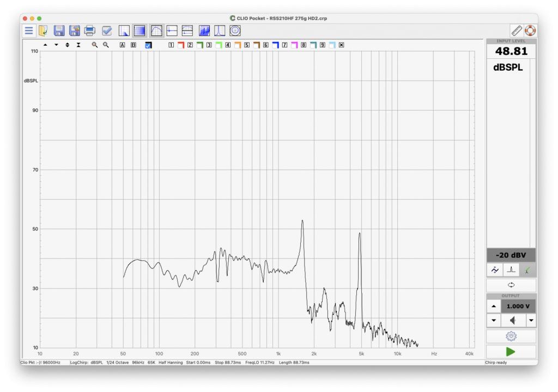Toggle the green microphone phantom power icon

tap(527, 270)
